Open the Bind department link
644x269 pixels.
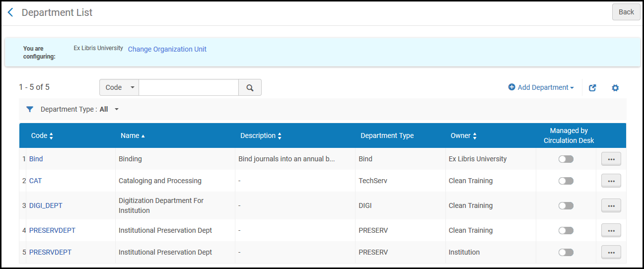(36, 159)
